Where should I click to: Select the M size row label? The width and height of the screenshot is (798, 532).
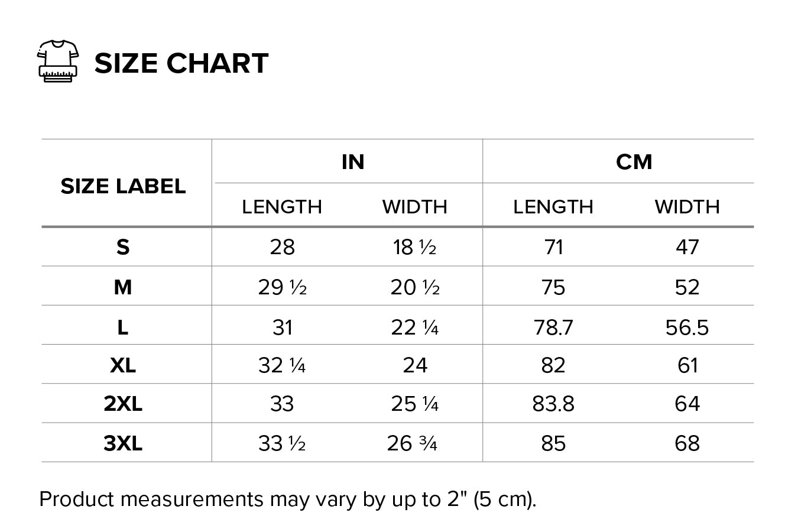click(x=123, y=287)
